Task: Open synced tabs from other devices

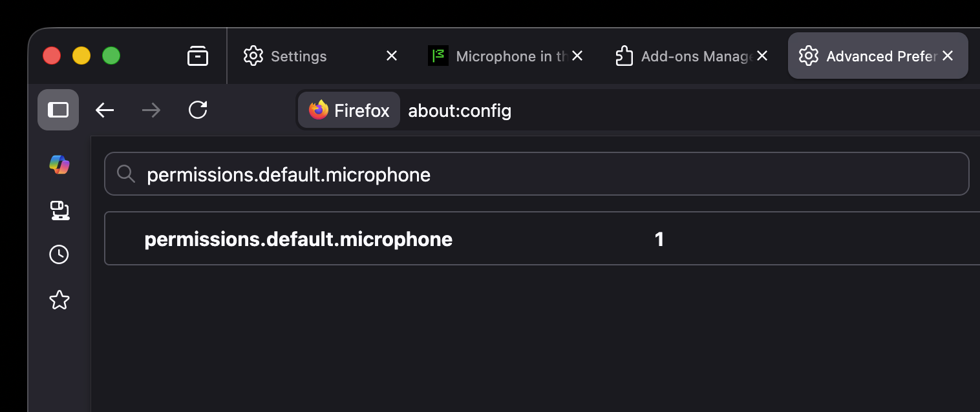Action: click(59, 210)
